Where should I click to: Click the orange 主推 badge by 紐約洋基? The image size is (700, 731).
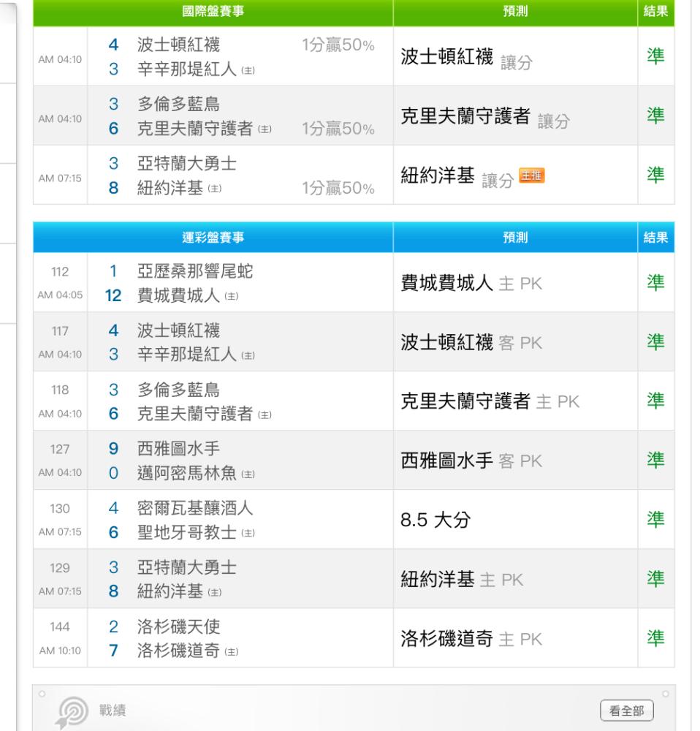click(531, 175)
